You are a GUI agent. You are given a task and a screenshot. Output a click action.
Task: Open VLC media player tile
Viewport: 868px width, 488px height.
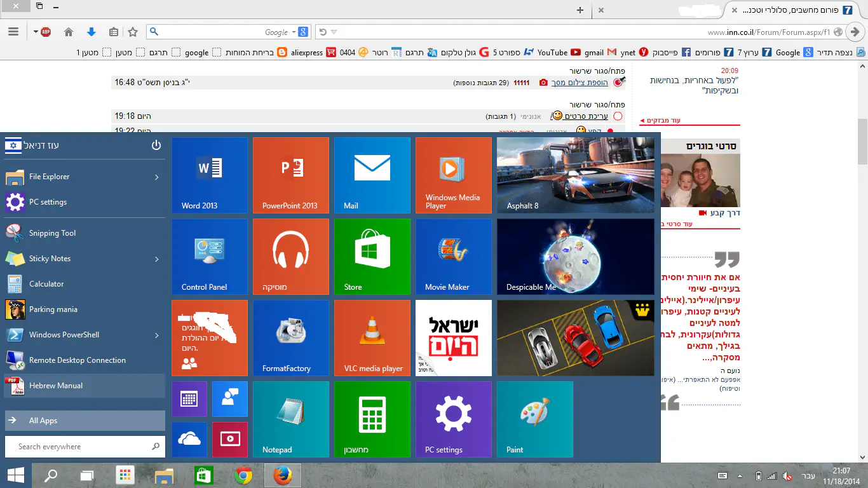point(372,338)
